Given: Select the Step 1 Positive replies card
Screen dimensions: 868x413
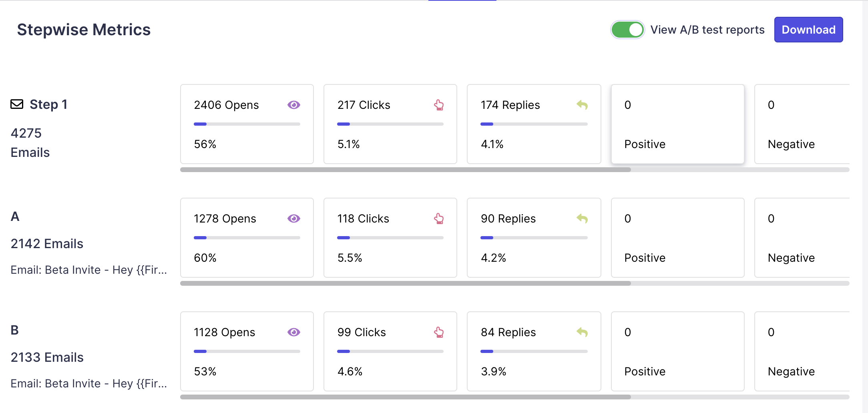Looking at the screenshot, I should tap(677, 124).
